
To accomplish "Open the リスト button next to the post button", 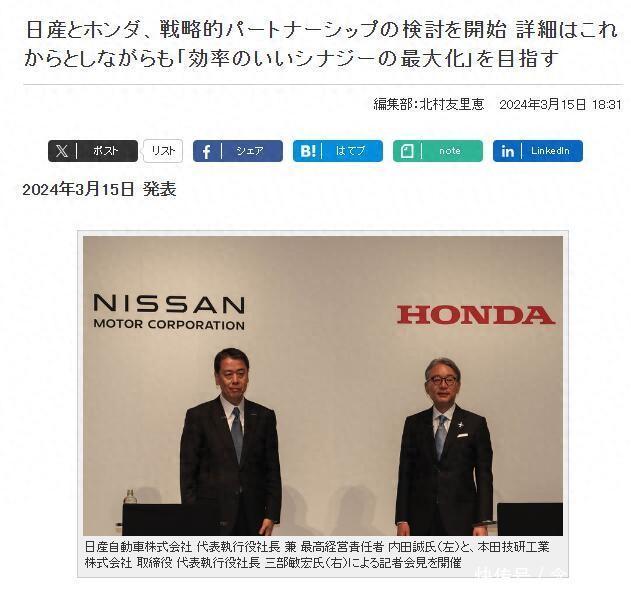I will coord(163,151).
